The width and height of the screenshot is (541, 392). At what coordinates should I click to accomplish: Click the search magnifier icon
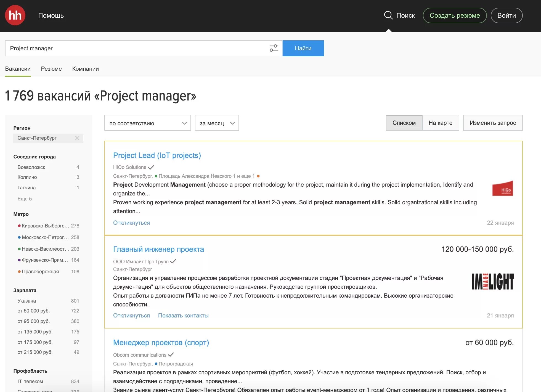click(x=388, y=15)
